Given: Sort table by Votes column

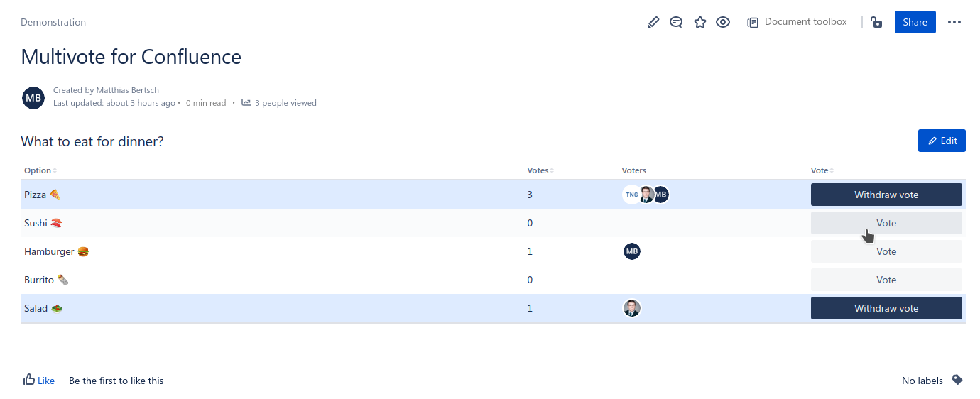Looking at the screenshot, I should [x=540, y=170].
